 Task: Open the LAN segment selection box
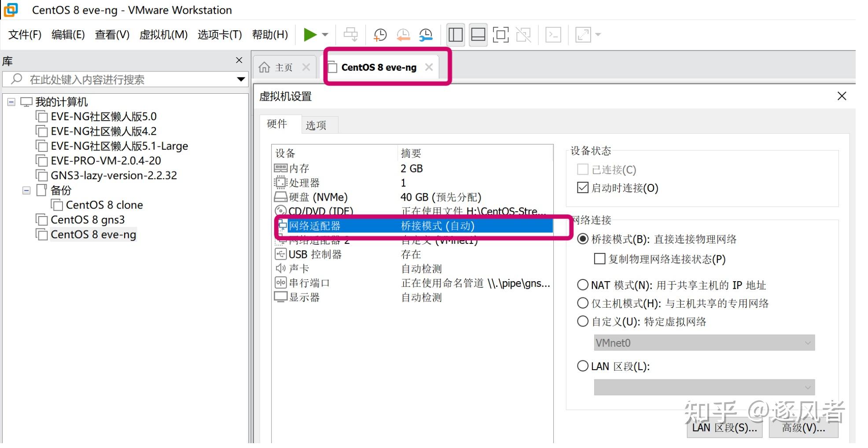coord(703,387)
